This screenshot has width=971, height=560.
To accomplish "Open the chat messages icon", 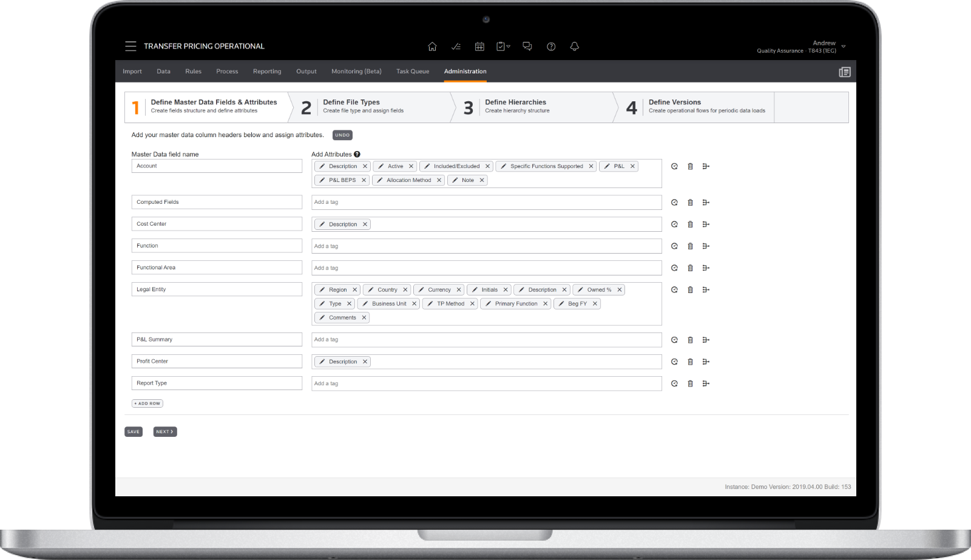I will pos(527,47).
